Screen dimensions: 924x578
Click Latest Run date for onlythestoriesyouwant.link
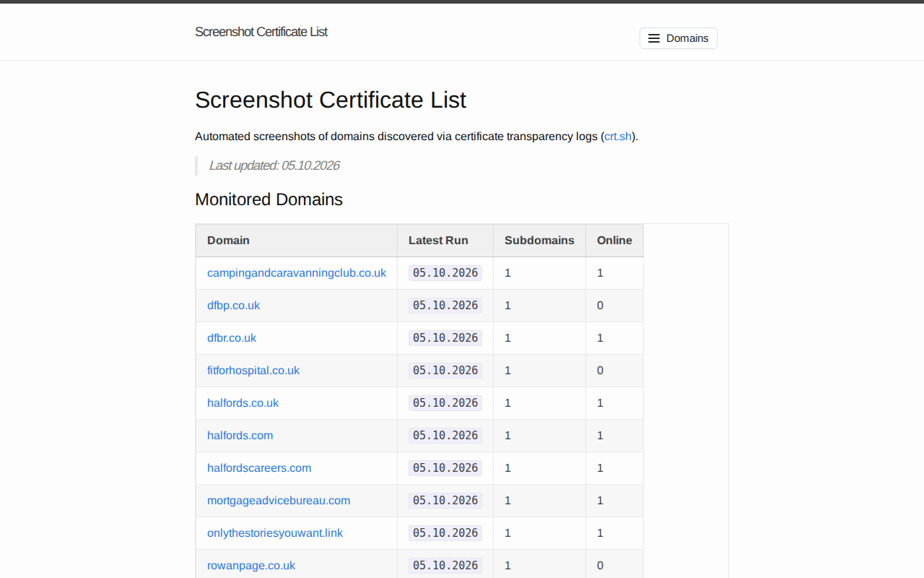click(x=445, y=533)
